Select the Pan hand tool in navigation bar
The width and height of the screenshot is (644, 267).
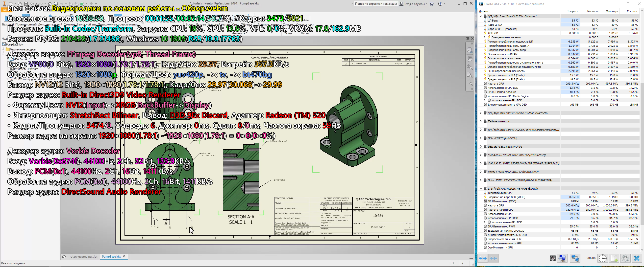[x=470, y=59]
